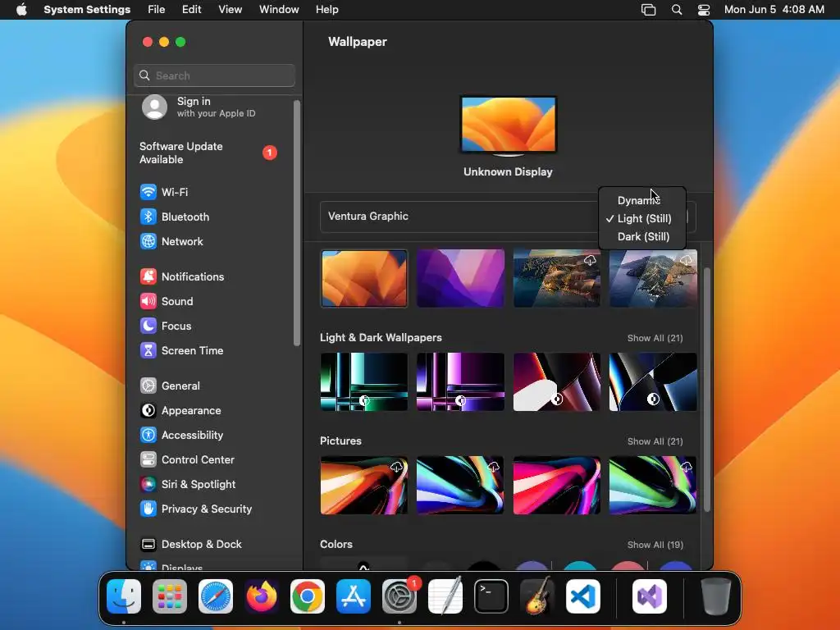Viewport: 840px width, 630px height.
Task: Open Wi-Fi settings in sidebar
Action: click(163, 192)
